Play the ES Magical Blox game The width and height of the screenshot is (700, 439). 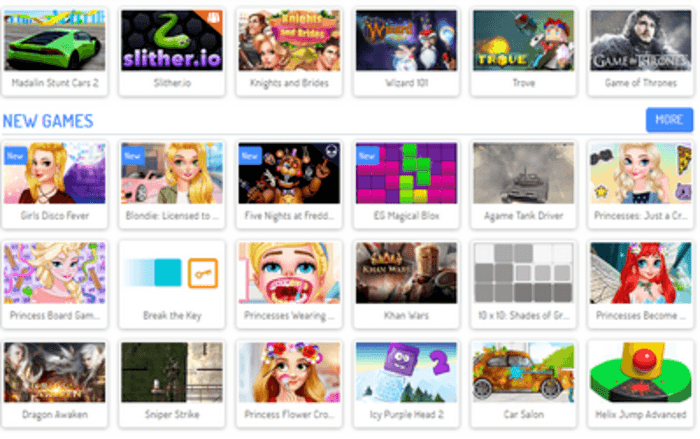coord(406,173)
